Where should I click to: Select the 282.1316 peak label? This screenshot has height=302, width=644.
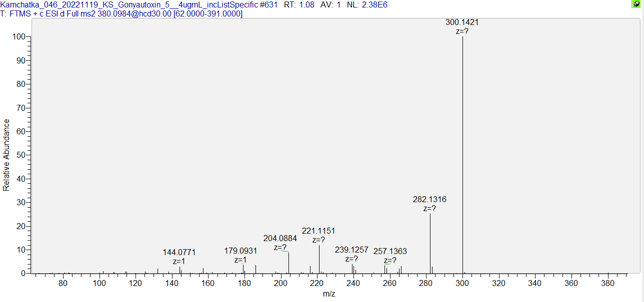pyautogui.click(x=429, y=200)
